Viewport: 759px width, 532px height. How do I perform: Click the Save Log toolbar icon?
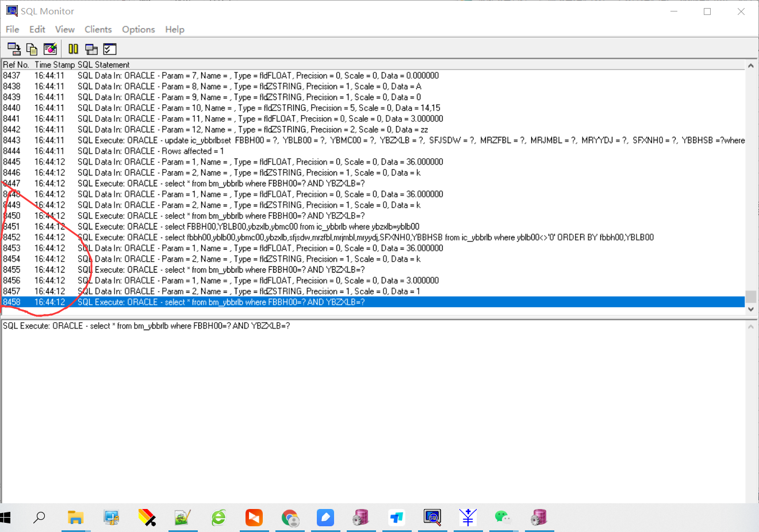click(x=14, y=49)
